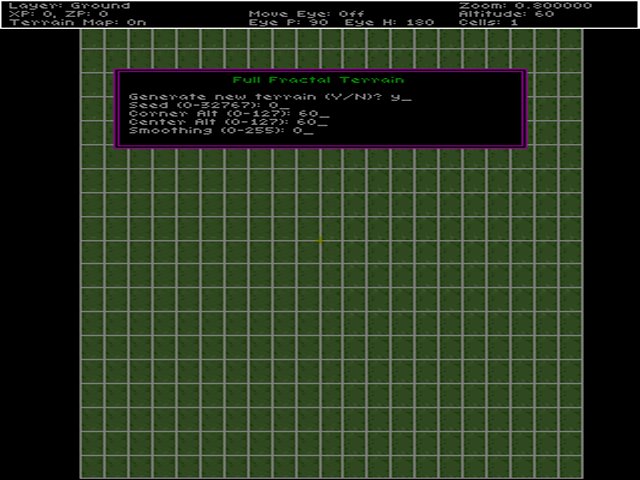
Task: Click the Cells: 1 indicator
Action: click(x=488, y=22)
